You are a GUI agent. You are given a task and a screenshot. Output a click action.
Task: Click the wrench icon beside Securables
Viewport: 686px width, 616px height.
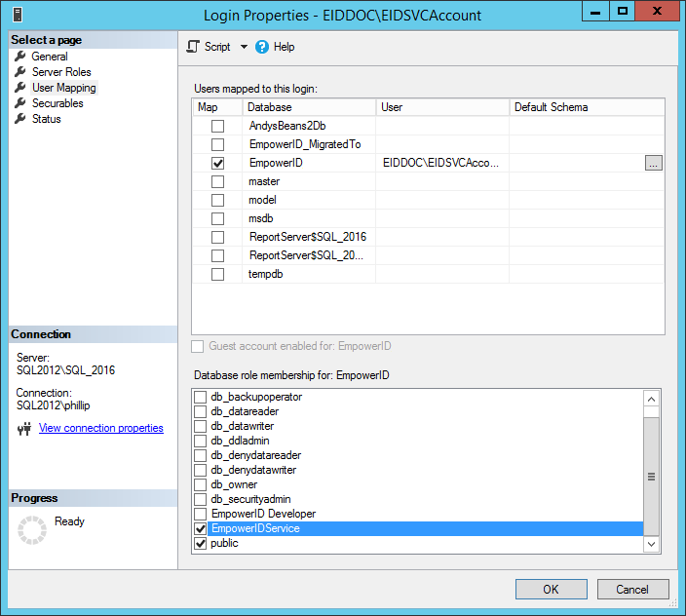(20, 103)
